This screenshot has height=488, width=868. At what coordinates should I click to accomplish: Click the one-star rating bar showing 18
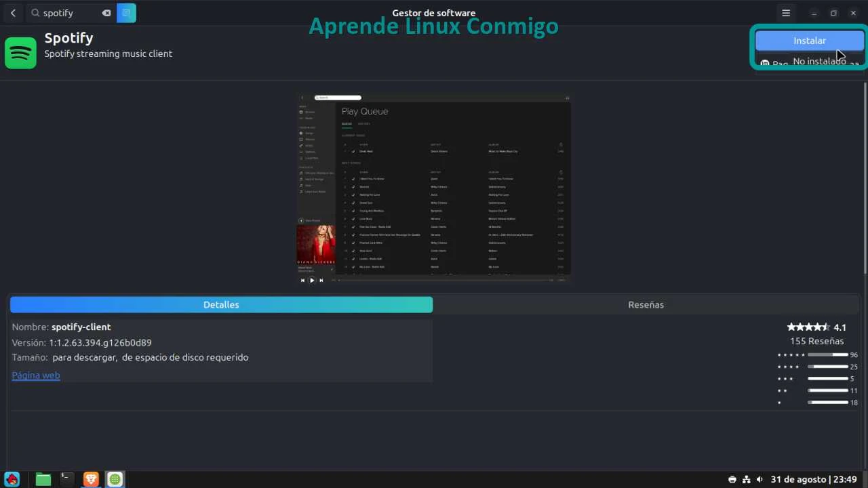point(828,403)
